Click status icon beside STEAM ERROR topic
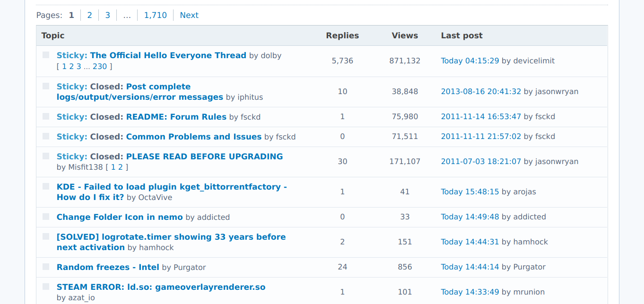The image size is (644, 304). tap(46, 287)
